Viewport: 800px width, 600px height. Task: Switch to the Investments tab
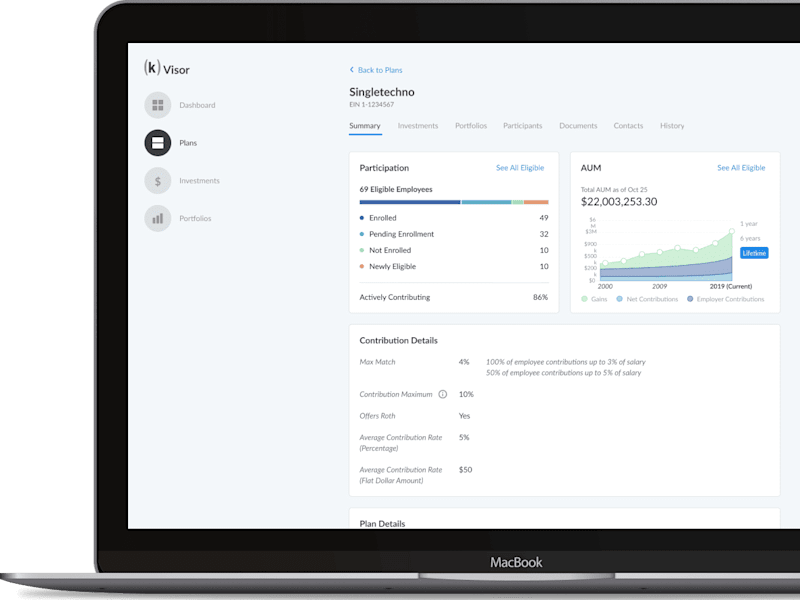pyautogui.click(x=418, y=126)
